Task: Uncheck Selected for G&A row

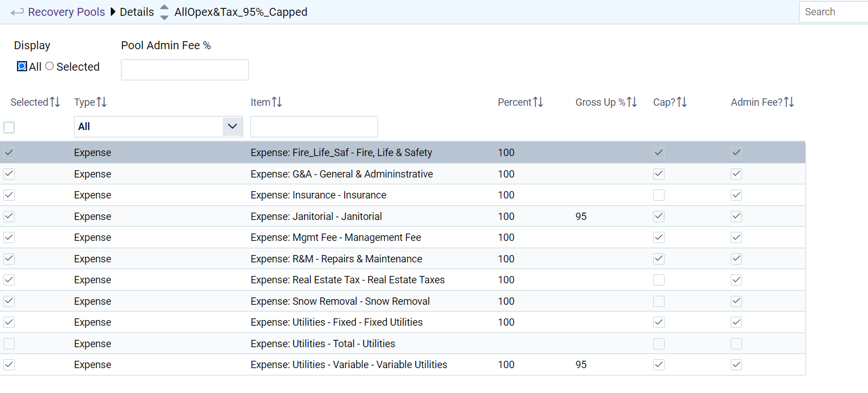Action: click(9, 174)
